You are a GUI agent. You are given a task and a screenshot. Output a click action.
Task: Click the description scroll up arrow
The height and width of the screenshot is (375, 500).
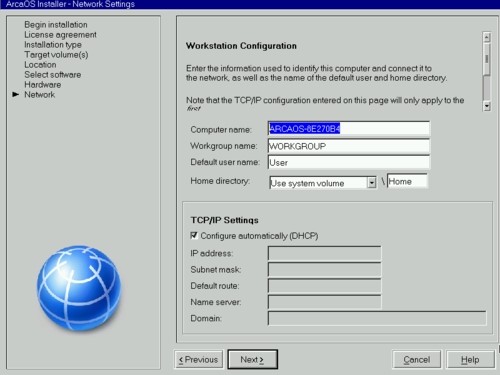click(487, 37)
